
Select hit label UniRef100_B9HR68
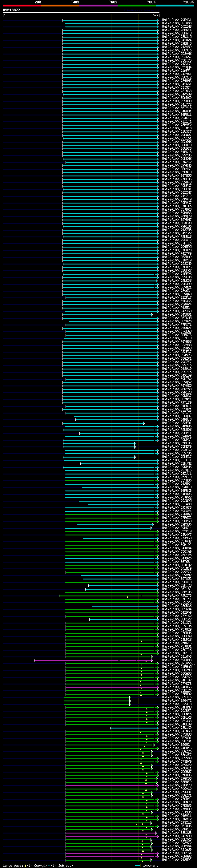click(x=177, y=521)
